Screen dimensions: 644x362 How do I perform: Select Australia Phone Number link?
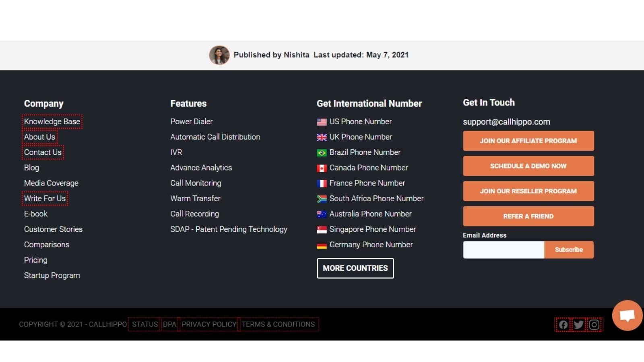point(370,214)
